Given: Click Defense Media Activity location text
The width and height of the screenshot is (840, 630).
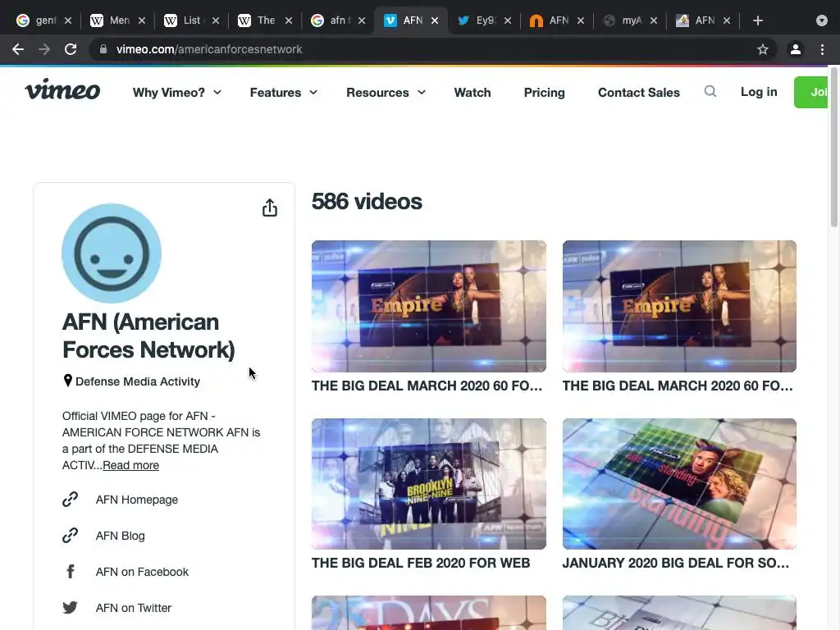Looking at the screenshot, I should click(138, 381).
